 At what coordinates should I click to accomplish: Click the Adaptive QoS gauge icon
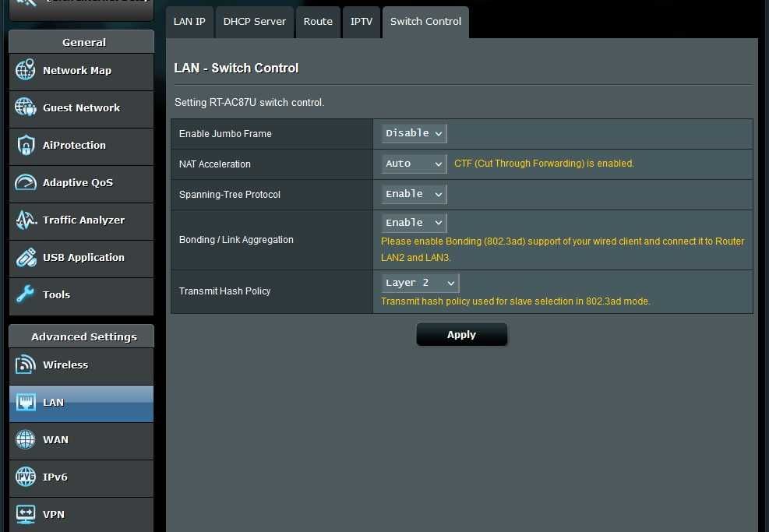[x=25, y=182]
